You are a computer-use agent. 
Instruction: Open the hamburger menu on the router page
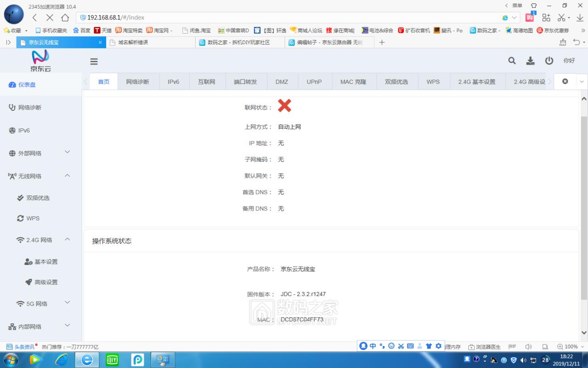[94, 61]
